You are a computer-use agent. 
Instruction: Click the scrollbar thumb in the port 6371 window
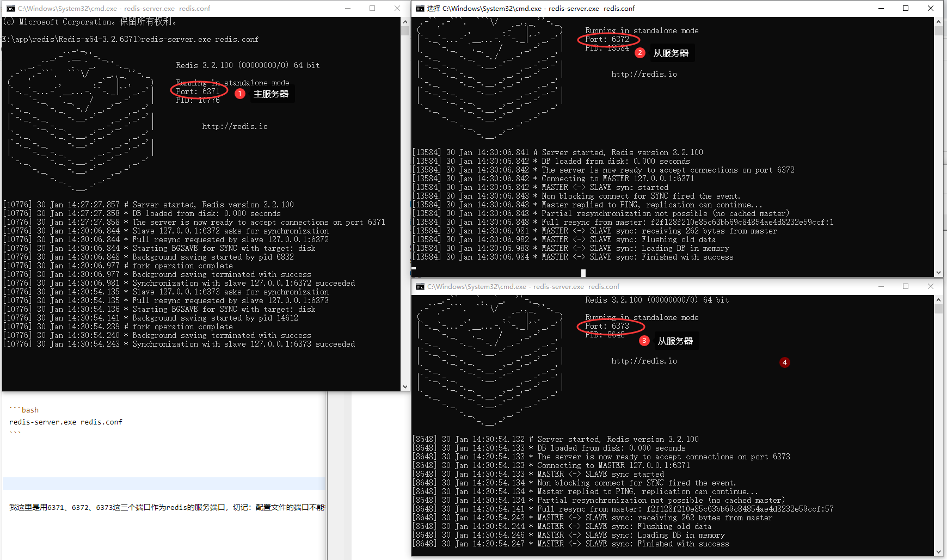coord(405,31)
